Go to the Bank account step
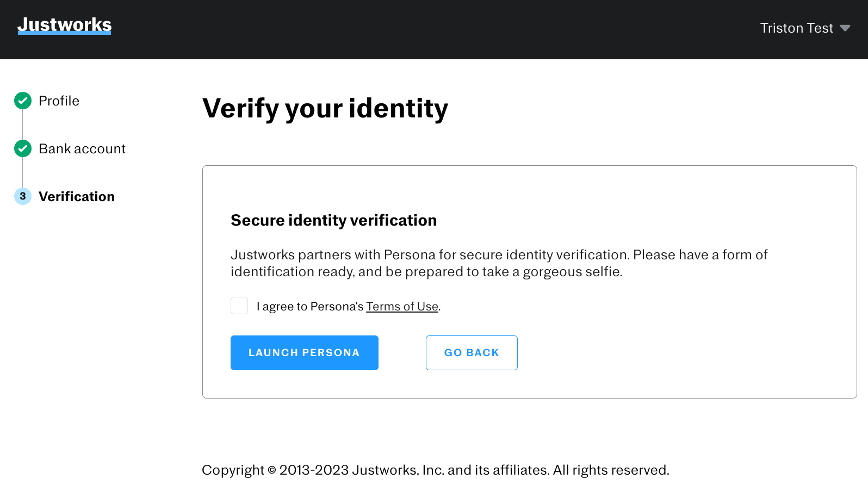 (x=82, y=149)
